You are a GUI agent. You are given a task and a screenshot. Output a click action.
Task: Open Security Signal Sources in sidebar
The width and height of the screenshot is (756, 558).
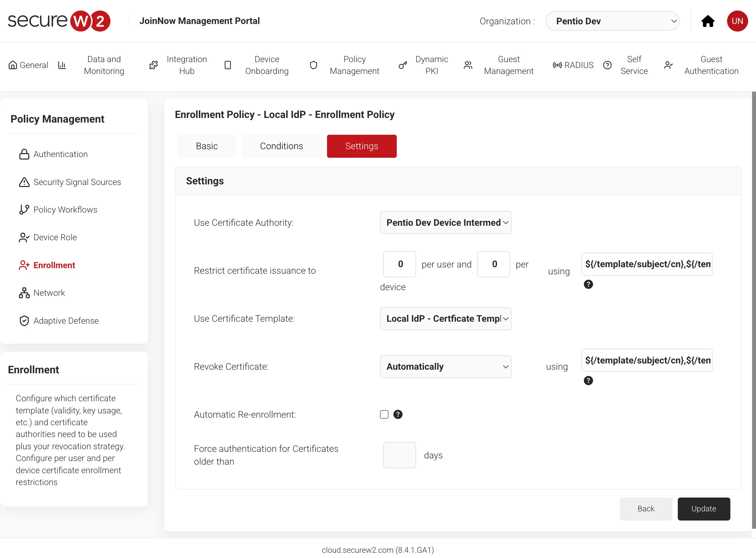[x=77, y=182]
